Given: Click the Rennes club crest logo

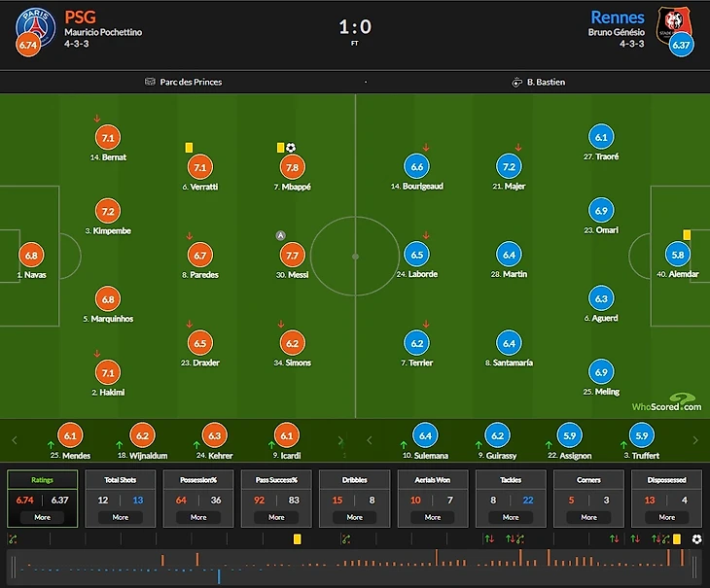Looking at the screenshot, I should tap(674, 26).
